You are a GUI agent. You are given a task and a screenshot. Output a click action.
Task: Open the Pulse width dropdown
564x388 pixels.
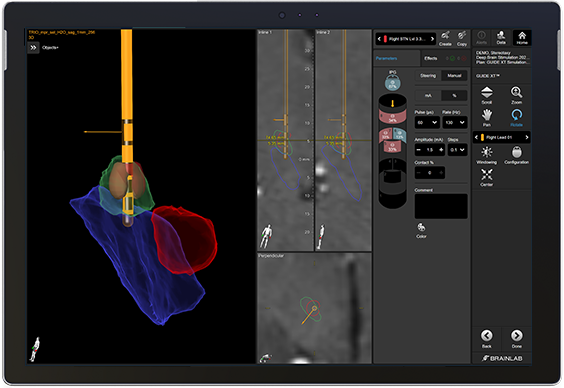[427, 123]
